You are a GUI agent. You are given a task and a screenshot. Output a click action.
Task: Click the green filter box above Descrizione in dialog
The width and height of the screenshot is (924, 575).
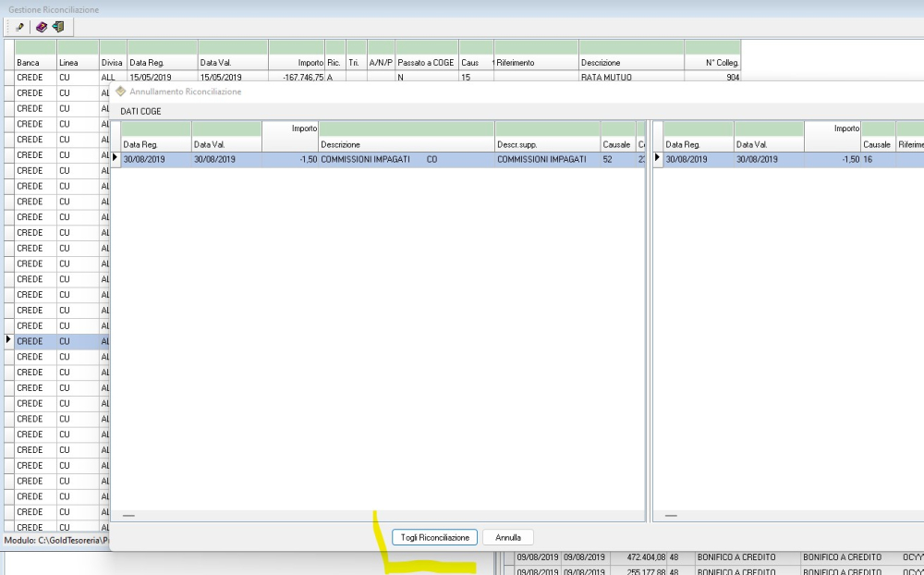click(407, 128)
